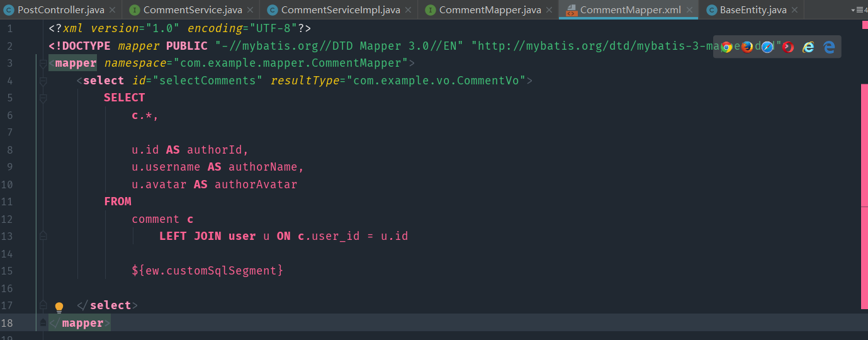The image size is (868, 340).
Task: Close the CommentServiceImpl.java tab
Action: [408, 10]
